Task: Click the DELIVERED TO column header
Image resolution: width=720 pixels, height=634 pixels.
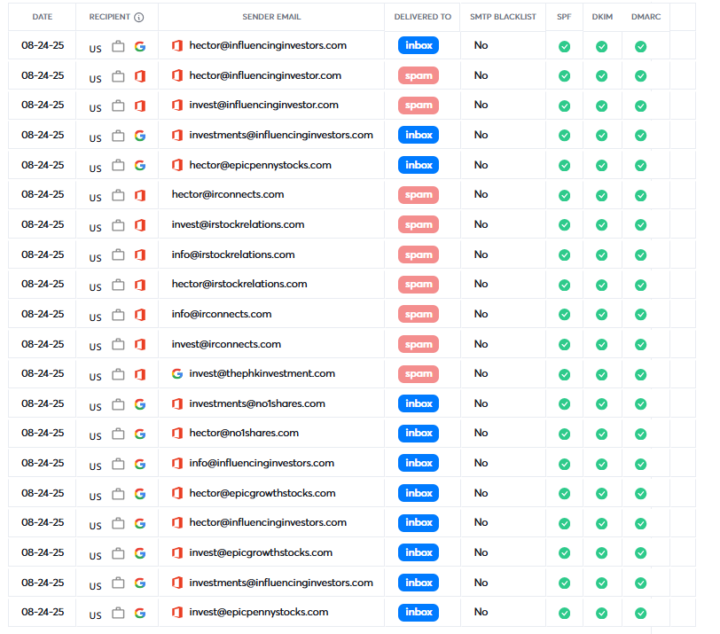Action: 422,17
